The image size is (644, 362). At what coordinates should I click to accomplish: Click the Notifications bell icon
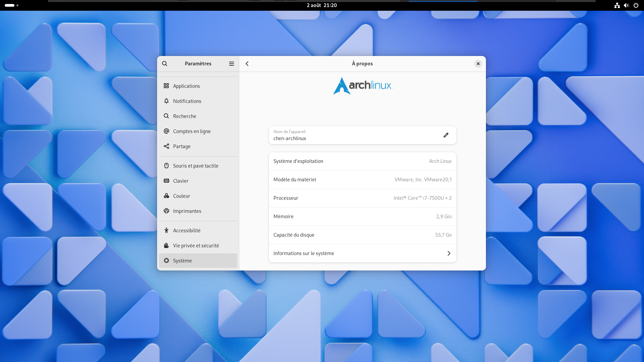(x=166, y=101)
